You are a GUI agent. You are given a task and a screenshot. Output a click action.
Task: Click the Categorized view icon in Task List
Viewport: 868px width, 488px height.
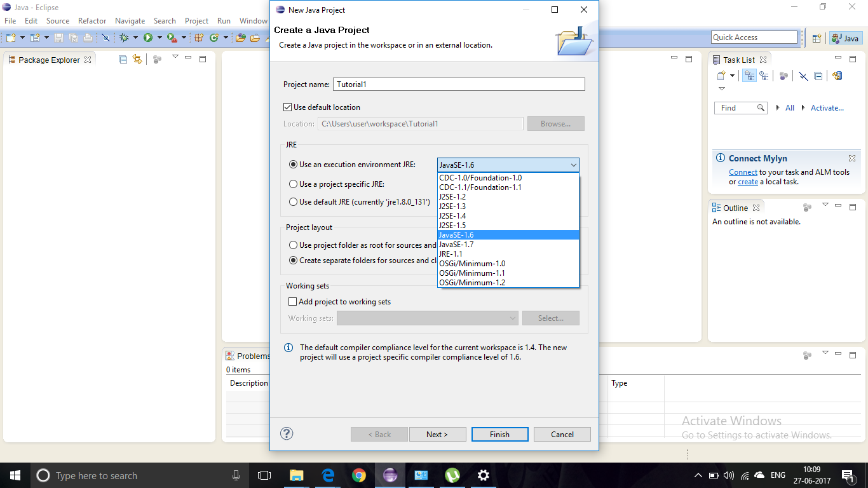750,76
